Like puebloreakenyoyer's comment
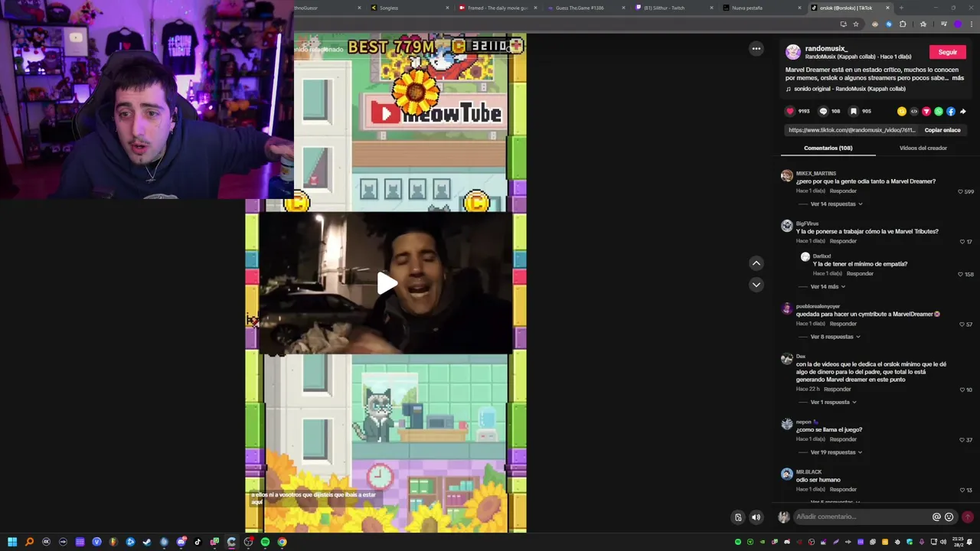 pos(962,324)
